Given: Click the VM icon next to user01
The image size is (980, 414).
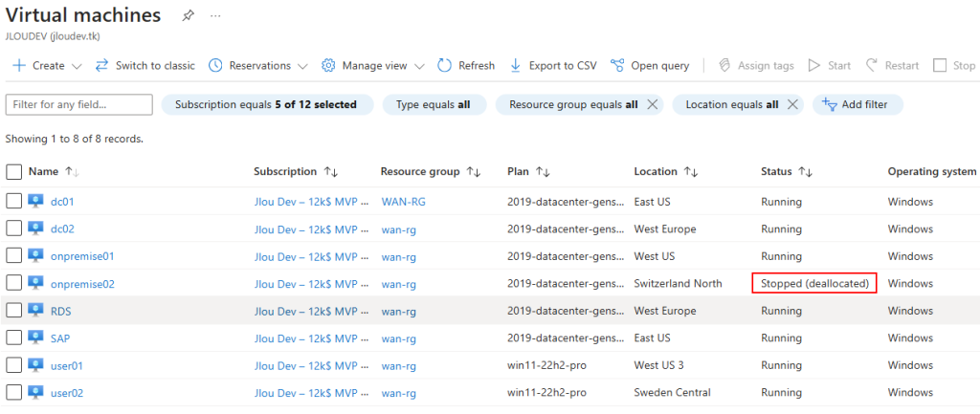Looking at the screenshot, I should tap(35, 365).
